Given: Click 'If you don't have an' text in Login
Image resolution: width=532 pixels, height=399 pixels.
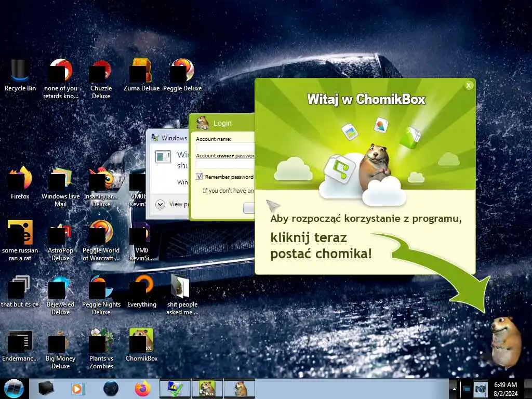Looking at the screenshot, I should coord(228,191).
